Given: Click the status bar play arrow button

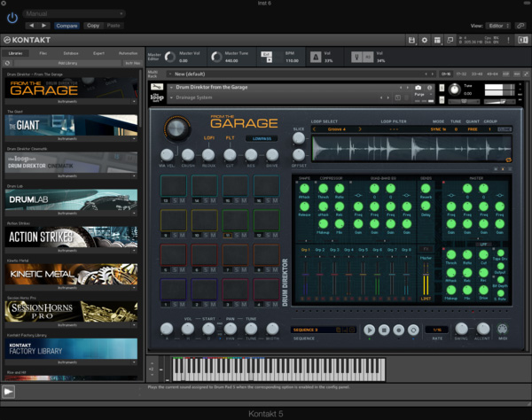Looking at the screenshot, I should (x=8, y=393).
